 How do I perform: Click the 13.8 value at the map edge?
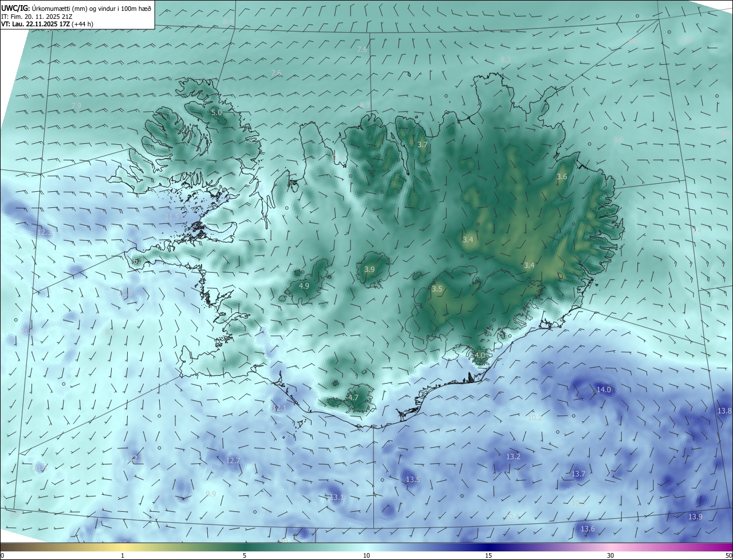coord(724,411)
